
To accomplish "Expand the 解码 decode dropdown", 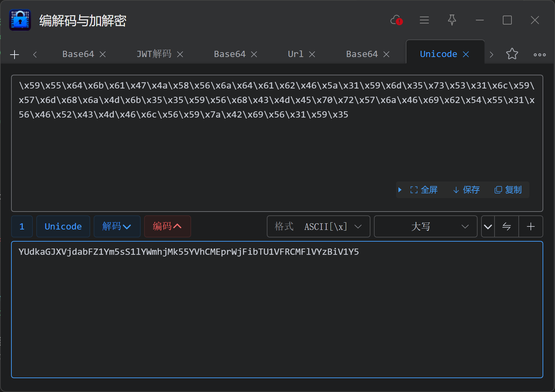I will (x=117, y=226).
